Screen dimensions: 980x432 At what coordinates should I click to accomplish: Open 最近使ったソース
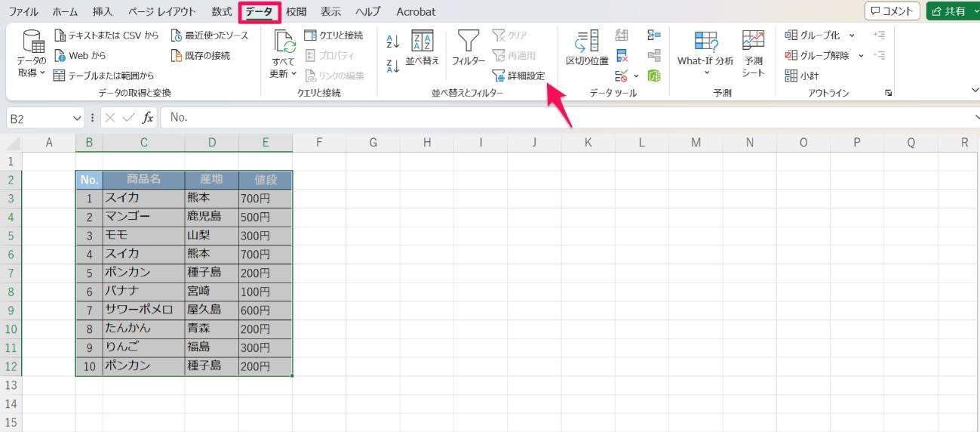click(209, 35)
